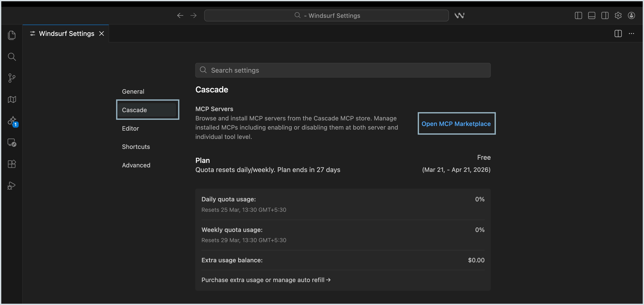Select General settings category
This screenshot has height=305, width=644.
(x=133, y=92)
